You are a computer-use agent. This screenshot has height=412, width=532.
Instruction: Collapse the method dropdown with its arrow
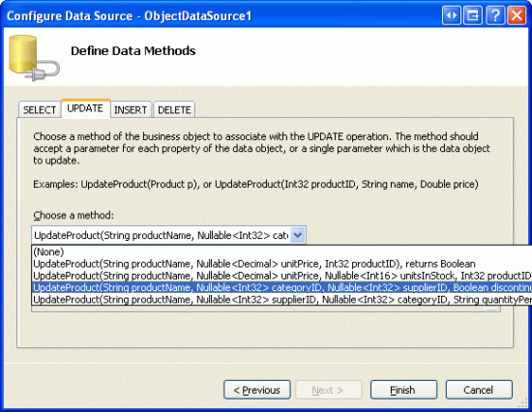click(x=298, y=235)
